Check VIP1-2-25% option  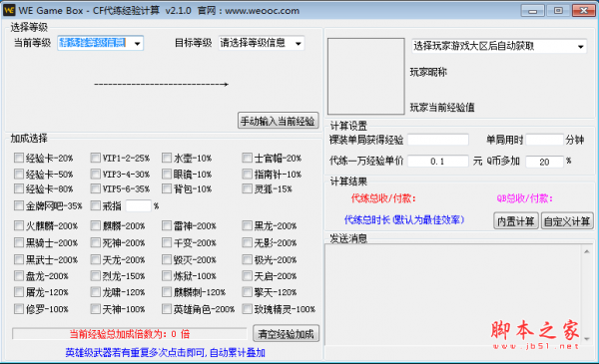[x=96, y=158]
